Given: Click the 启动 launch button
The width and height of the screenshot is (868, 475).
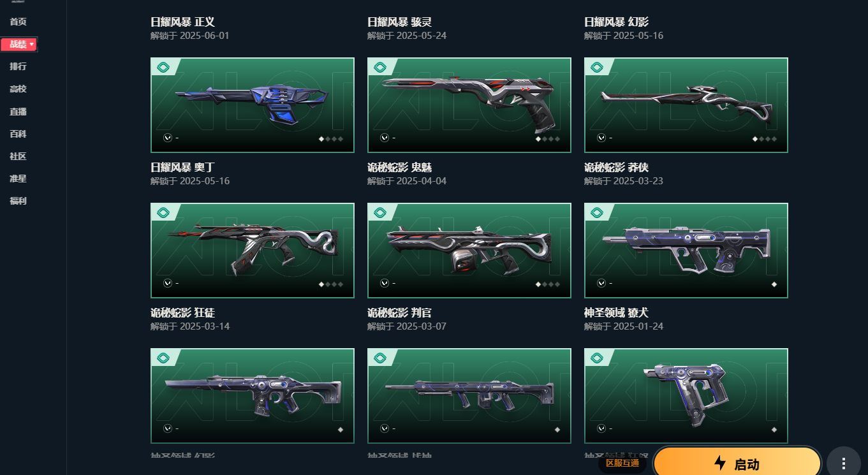Looking at the screenshot, I should [x=737, y=462].
